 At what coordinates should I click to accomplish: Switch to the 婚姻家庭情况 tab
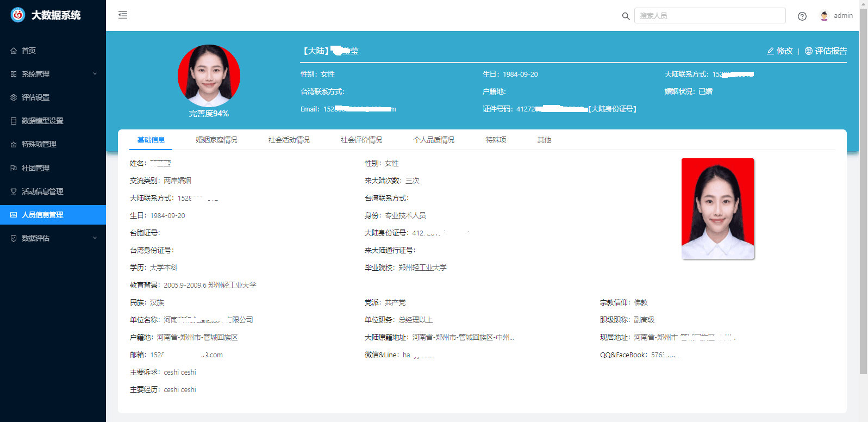click(216, 140)
